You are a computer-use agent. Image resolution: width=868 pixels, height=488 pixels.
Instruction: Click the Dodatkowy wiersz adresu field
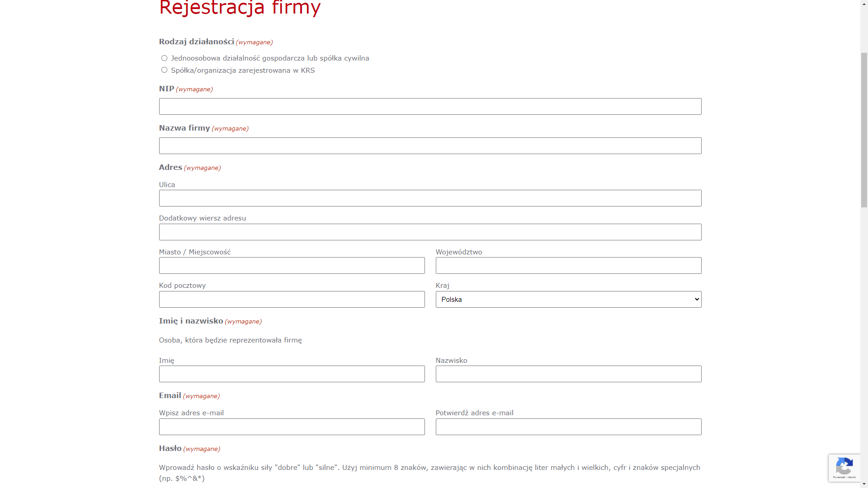point(430,232)
